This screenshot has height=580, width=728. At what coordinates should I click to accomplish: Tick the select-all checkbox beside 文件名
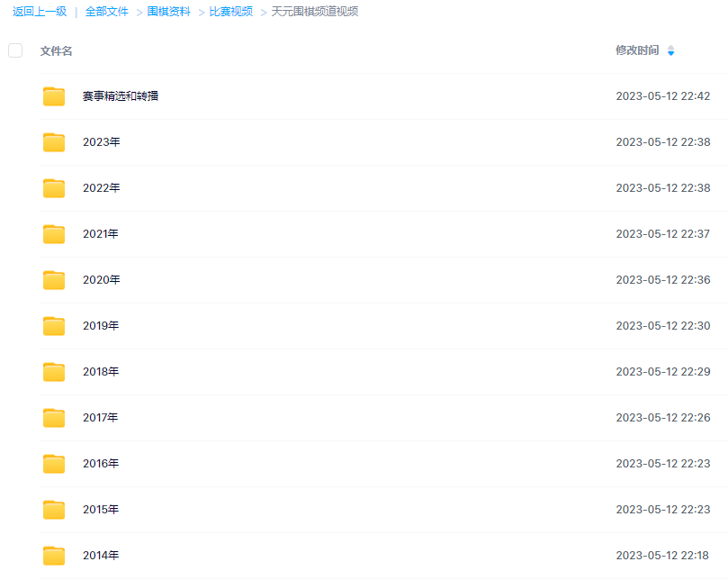[x=15, y=50]
